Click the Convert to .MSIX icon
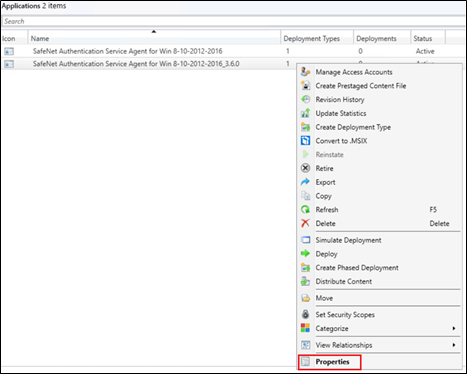Viewport: 467px width, 374px height. tap(305, 141)
